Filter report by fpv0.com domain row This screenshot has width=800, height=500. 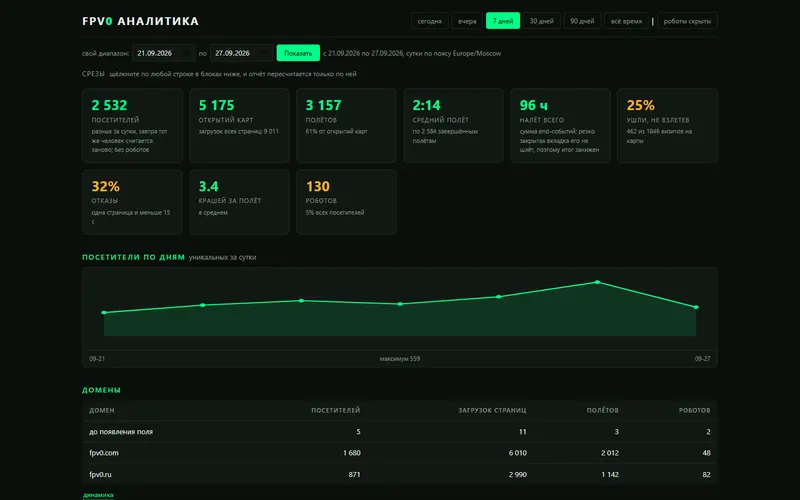pyautogui.click(x=399, y=453)
